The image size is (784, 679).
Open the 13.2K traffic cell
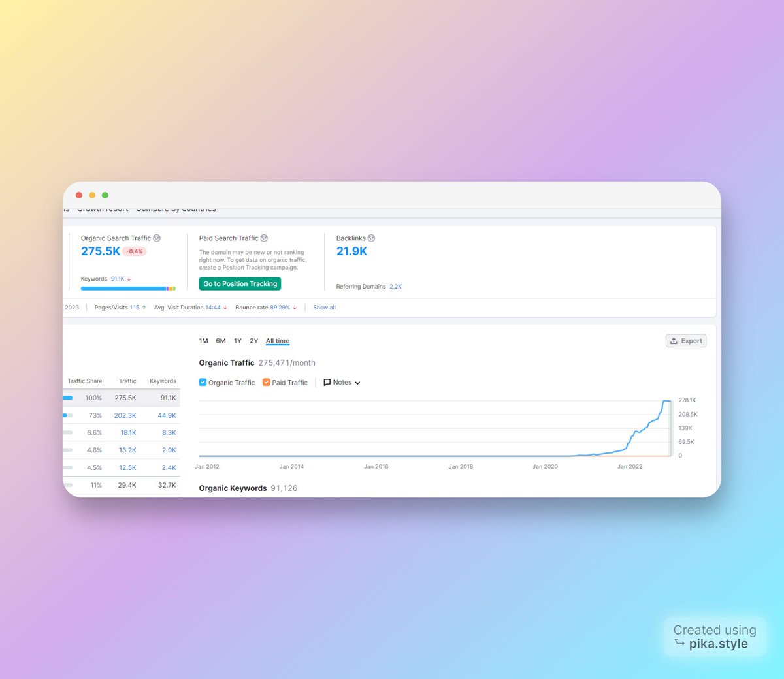pyautogui.click(x=127, y=450)
